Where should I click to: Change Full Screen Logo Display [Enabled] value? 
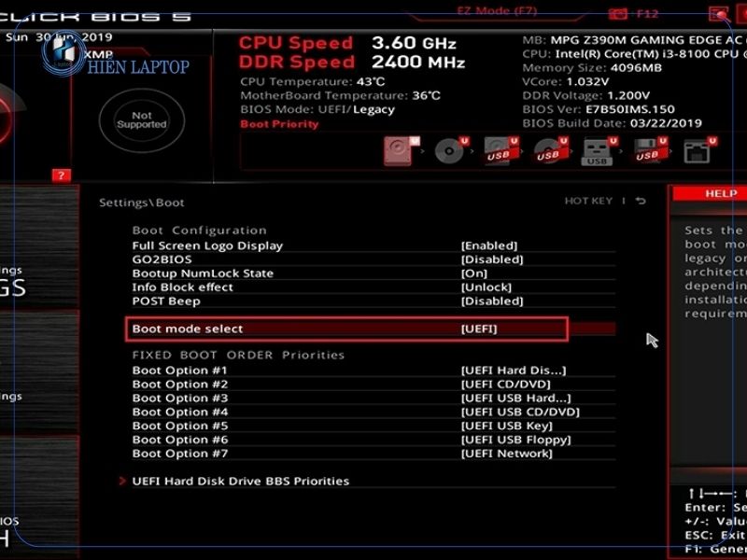(489, 245)
